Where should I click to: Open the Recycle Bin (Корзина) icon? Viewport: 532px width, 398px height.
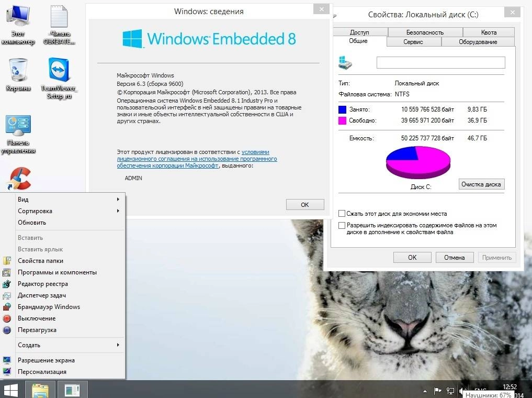[18, 75]
